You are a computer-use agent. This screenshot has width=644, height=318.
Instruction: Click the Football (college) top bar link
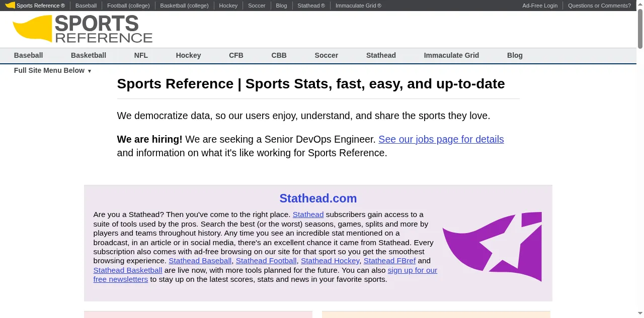click(128, 6)
